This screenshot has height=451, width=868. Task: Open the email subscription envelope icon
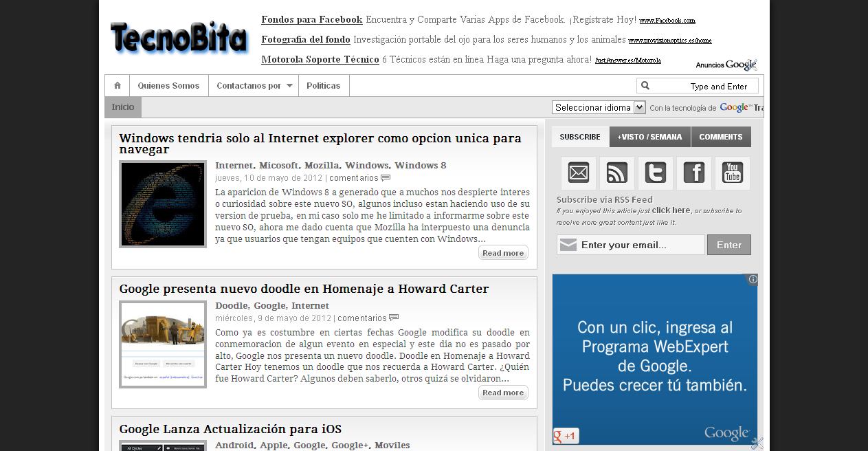[x=579, y=173]
